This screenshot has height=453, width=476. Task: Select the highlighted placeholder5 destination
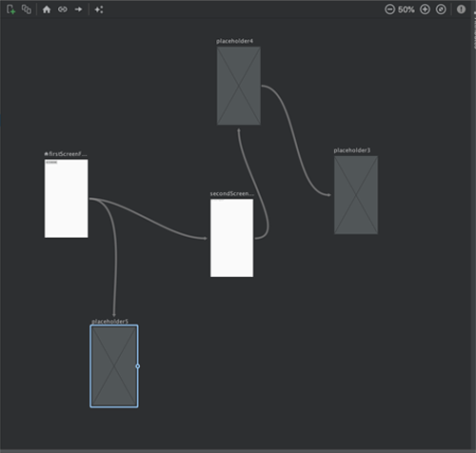114,366
